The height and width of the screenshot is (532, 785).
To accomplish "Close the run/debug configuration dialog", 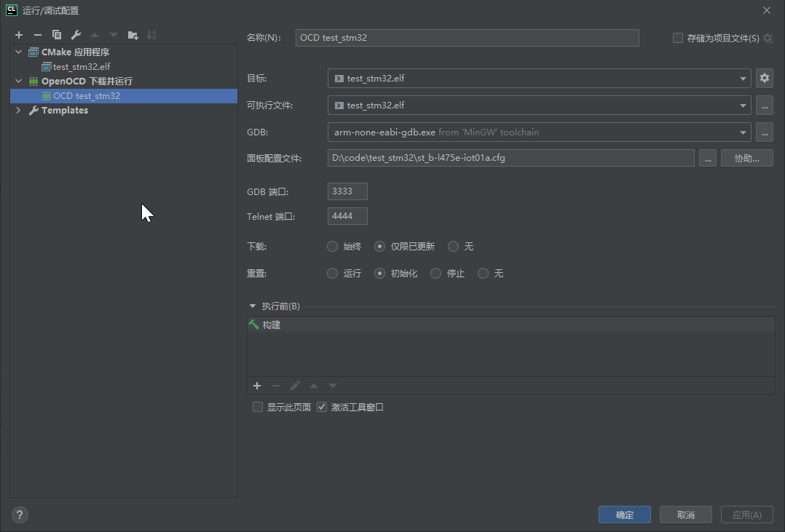I will pos(767,10).
